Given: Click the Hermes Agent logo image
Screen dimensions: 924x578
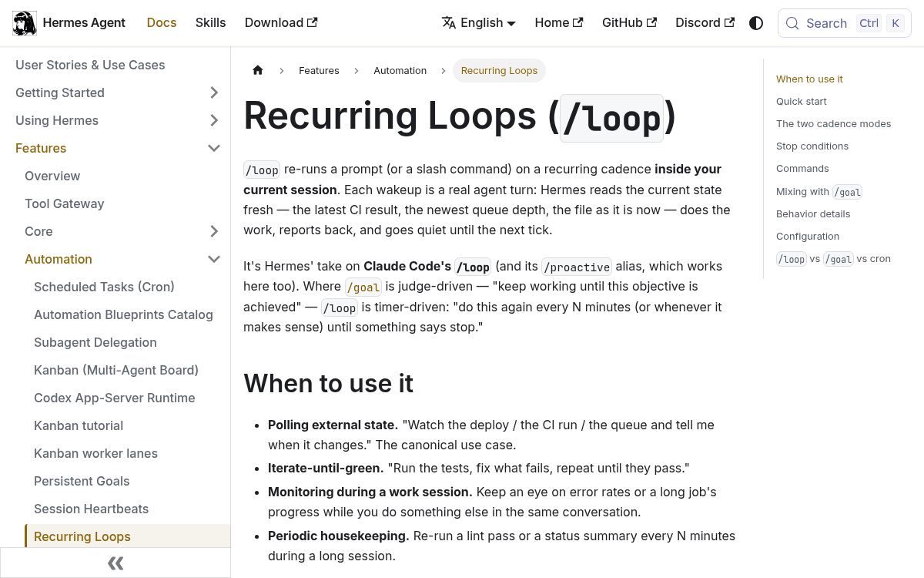Looking at the screenshot, I should click(25, 23).
